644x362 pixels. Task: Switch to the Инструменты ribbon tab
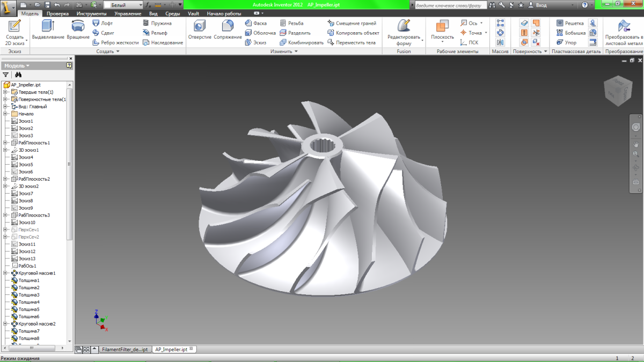point(91,13)
